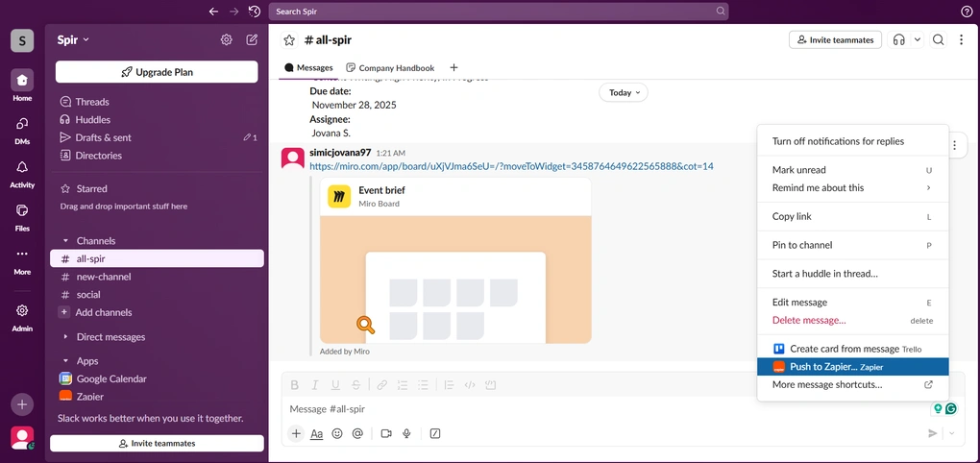Image resolution: width=980 pixels, height=463 pixels.
Task: Start a huddle with headphones icon
Action: 898,40
